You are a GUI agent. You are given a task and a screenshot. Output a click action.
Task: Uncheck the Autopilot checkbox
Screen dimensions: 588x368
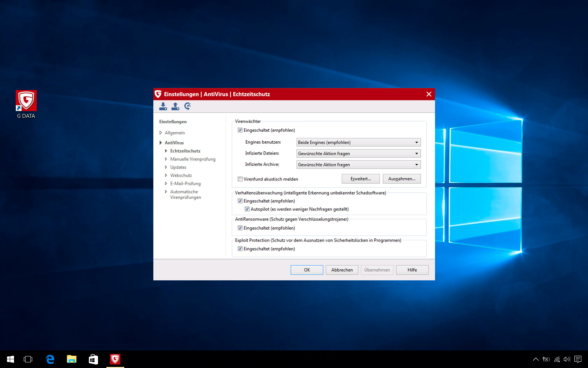[x=247, y=209]
